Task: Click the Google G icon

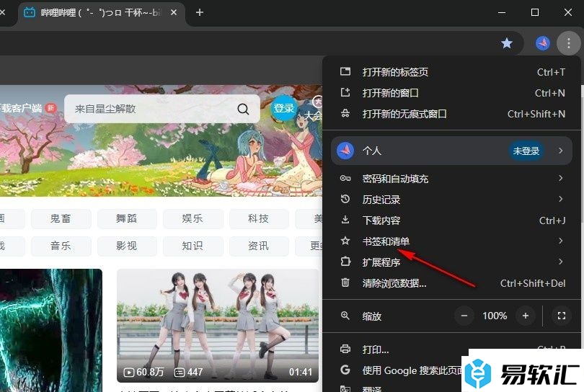Action: 345,370
